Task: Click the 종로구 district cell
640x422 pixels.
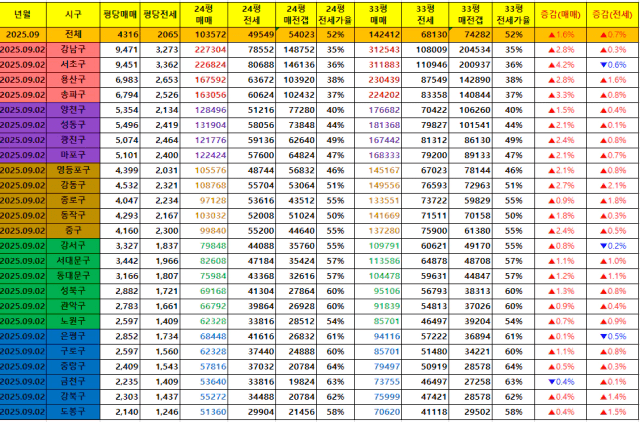Action: pos(73,201)
